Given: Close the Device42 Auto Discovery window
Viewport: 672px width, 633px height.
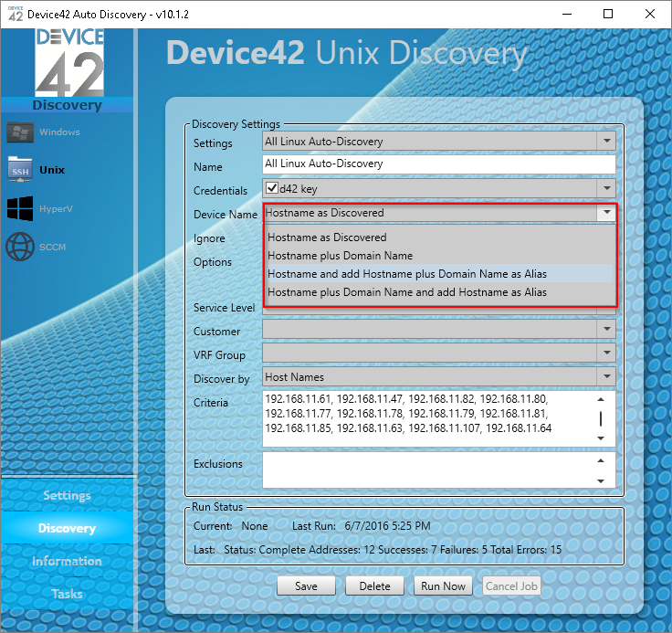Looking at the screenshot, I should (650, 14).
